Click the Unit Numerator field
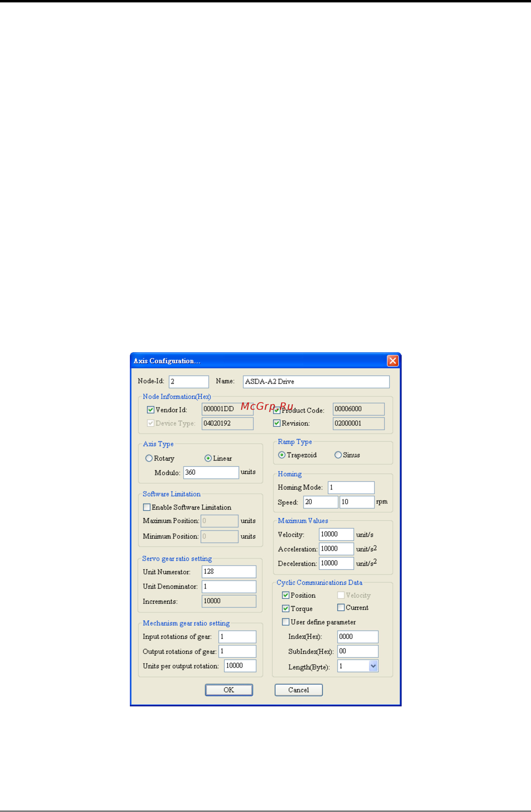Screen dimensions: 531x812 [x=229, y=572]
